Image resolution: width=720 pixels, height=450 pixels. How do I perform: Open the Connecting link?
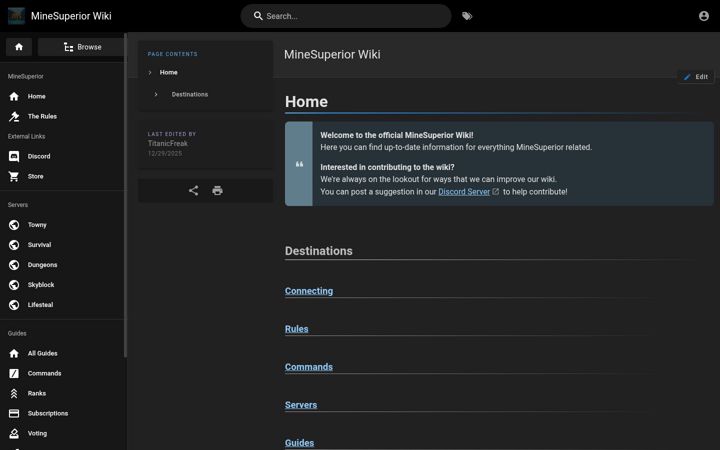coord(309,291)
